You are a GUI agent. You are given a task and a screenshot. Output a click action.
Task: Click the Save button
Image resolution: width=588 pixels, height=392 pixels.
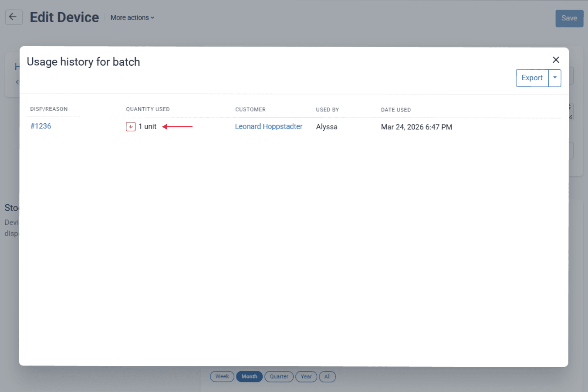tap(569, 18)
